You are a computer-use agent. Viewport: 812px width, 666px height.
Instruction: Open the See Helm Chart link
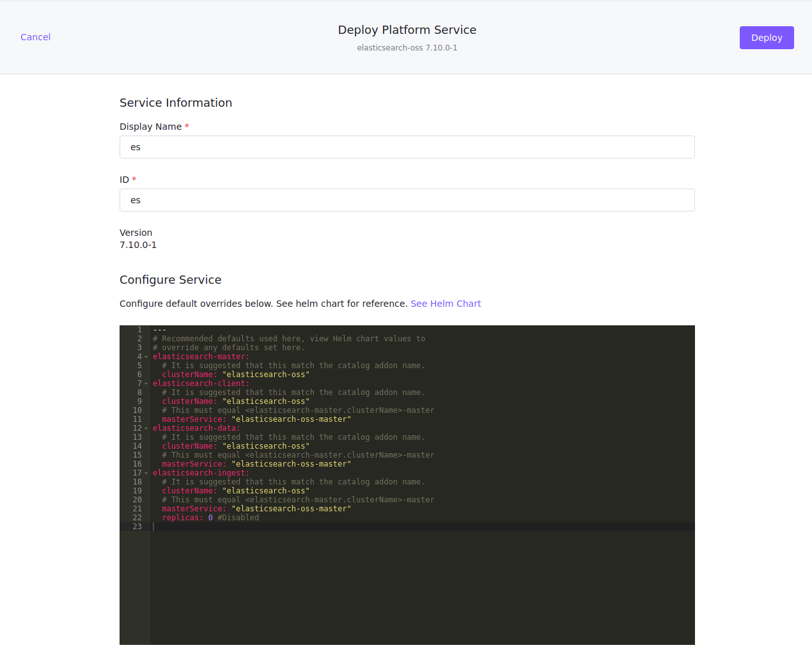446,304
